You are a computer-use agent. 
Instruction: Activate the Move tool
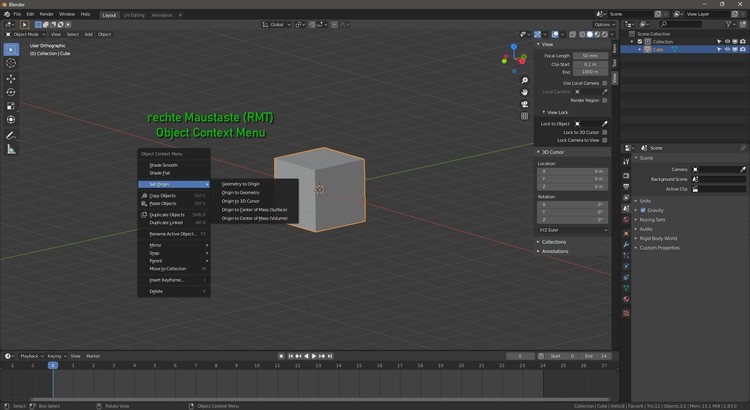click(x=11, y=78)
